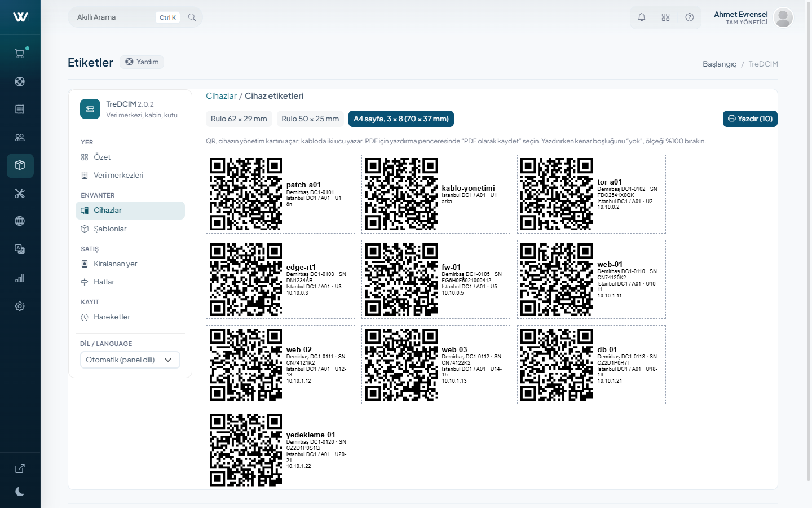Click the Yardım help button
Screen dimensions: 812x508
[142, 62]
